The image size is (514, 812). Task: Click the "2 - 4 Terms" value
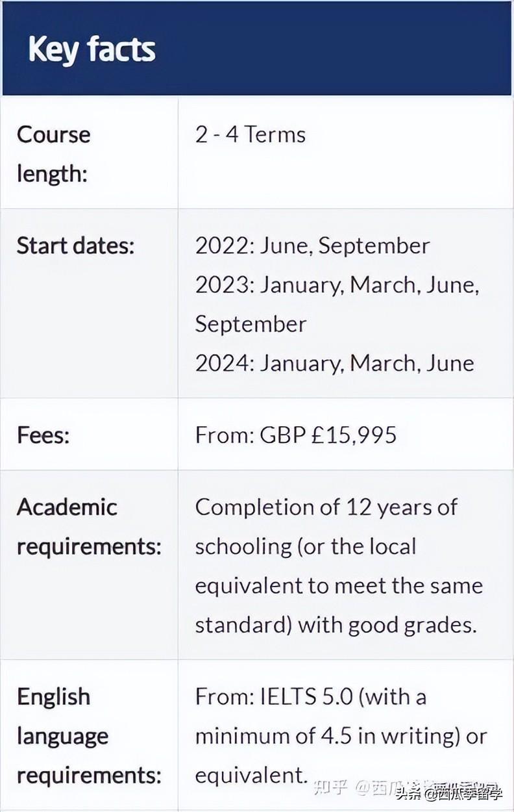pyautogui.click(x=250, y=135)
